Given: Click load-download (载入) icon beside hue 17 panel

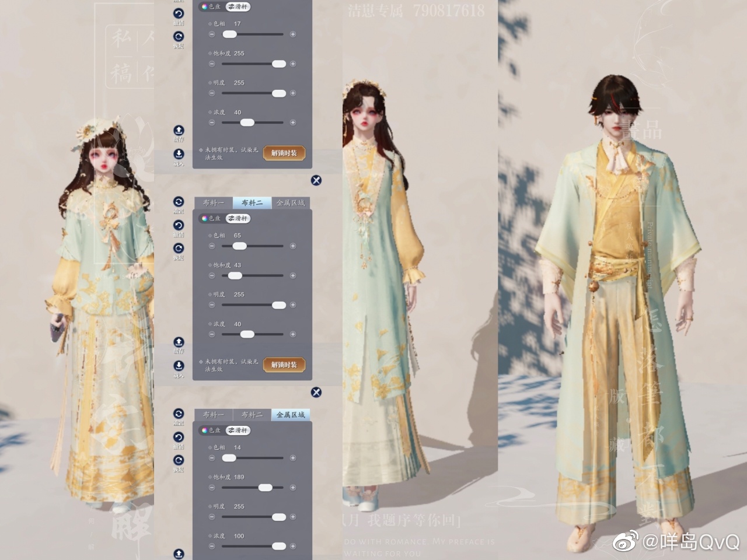Looking at the screenshot, I should (x=179, y=153).
